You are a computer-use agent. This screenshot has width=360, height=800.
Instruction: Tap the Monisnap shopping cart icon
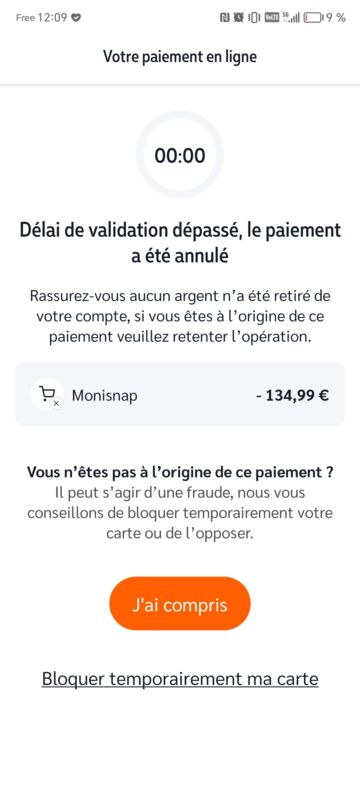coord(47,394)
